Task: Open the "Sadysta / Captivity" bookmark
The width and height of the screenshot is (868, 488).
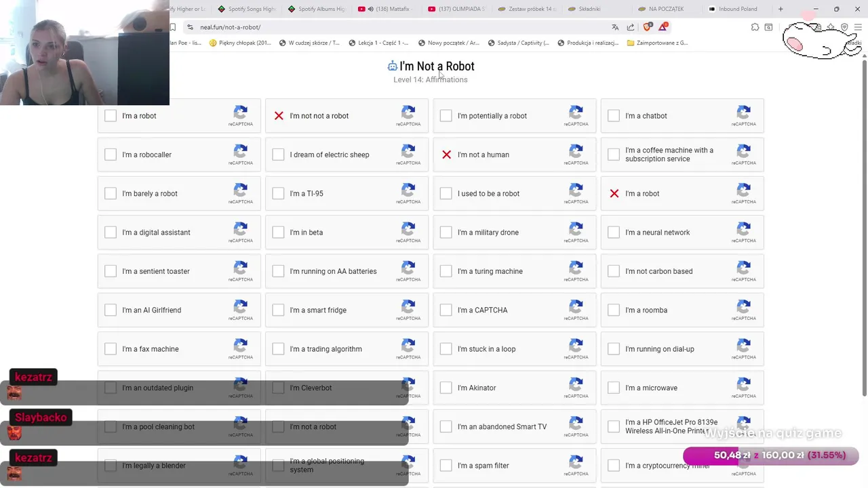Action: pyautogui.click(x=518, y=43)
